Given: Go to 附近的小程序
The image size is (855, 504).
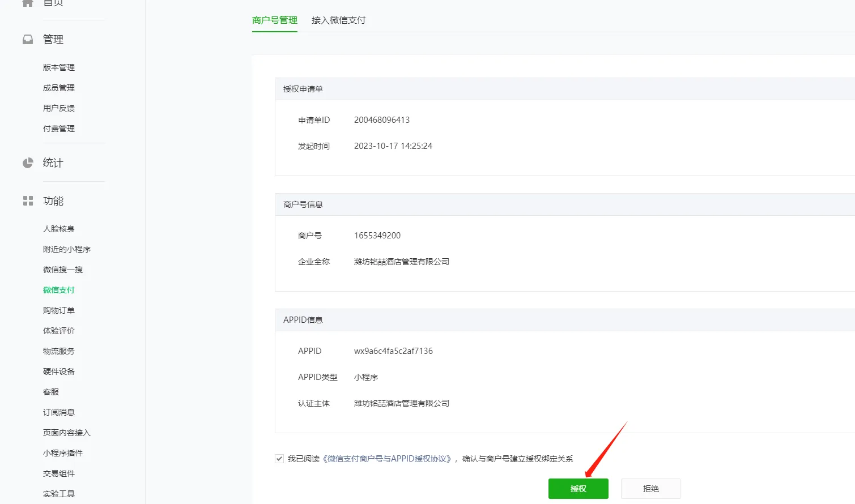Looking at the screenshot, I should pos(66,249).
